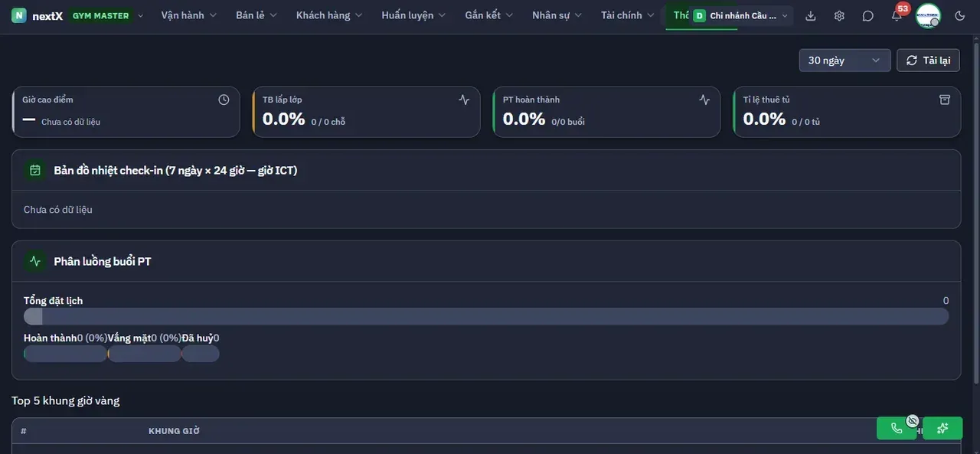Open the Nhân sự menu
980x454 pixels.
(x=557, y=15)
